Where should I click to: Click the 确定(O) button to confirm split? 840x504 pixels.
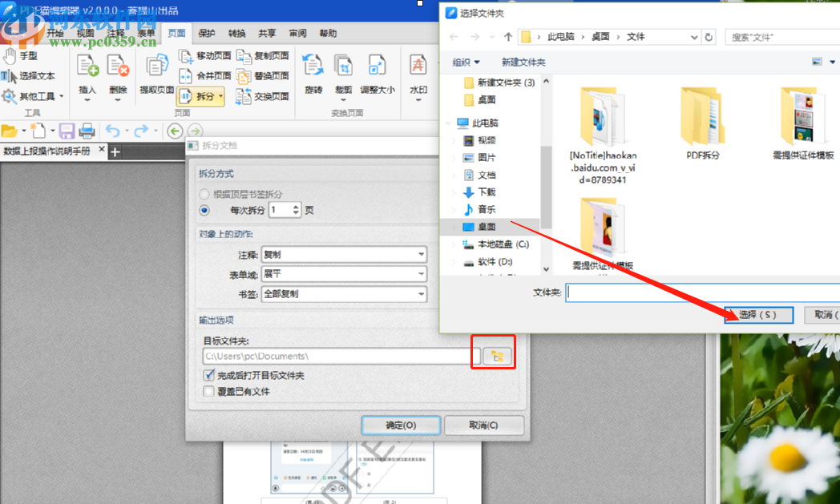tap(400, 425)
